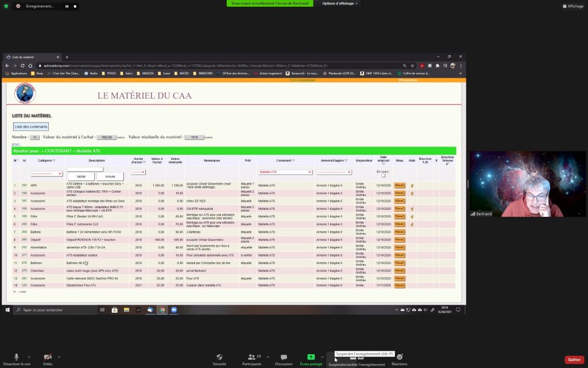Open the WINDOWS bookmark folder
Image resolution: width=588 pixels, height=368 pixels.
(x=203, y=73)
